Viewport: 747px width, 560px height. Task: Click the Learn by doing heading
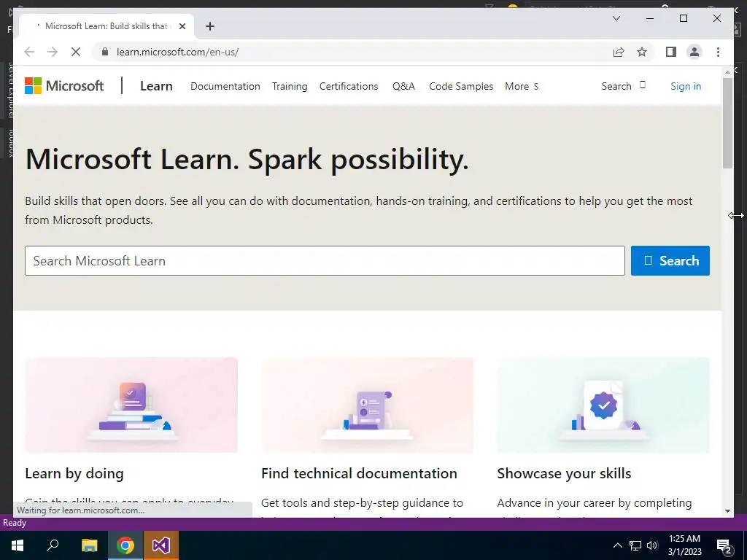pyautogui.click(x=74, y=473)
